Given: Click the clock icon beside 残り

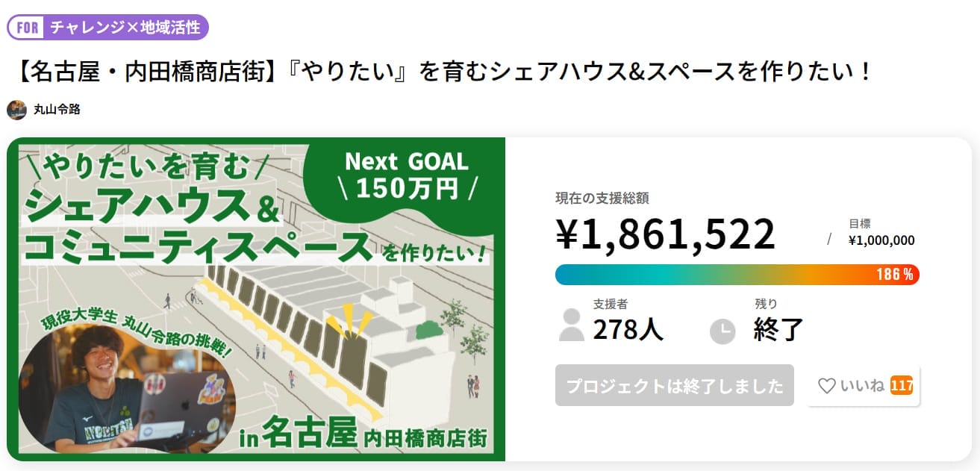Looking at the screenshot, I should click(x=722, y=331).
